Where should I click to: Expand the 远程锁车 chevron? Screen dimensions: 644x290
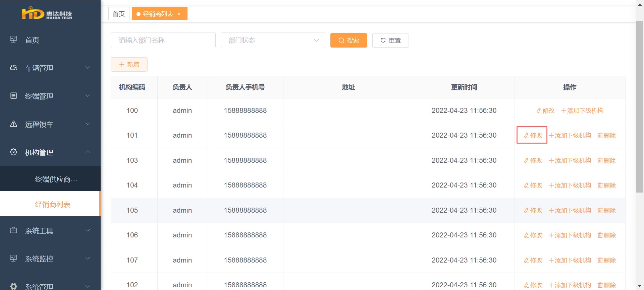[88, 124]
